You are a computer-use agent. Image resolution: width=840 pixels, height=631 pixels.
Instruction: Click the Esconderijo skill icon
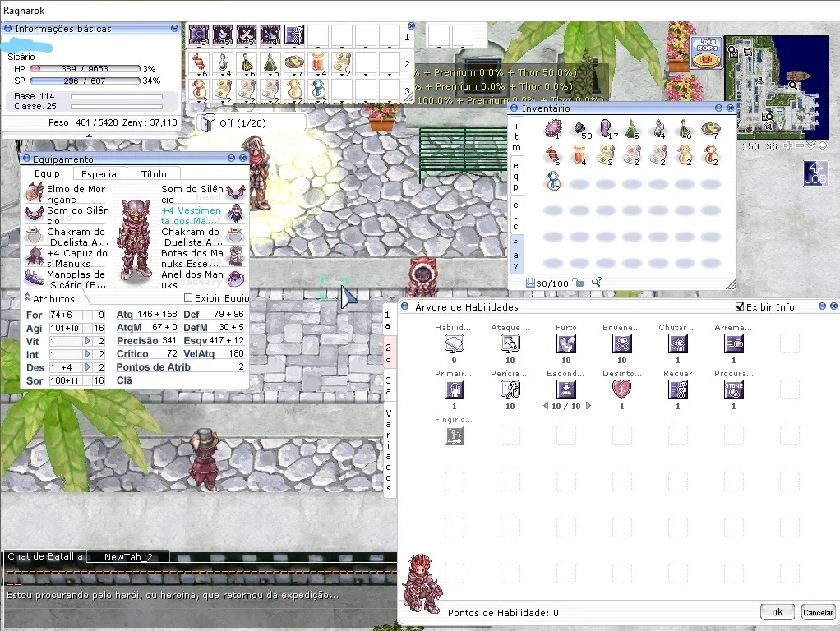pos(565,389)
